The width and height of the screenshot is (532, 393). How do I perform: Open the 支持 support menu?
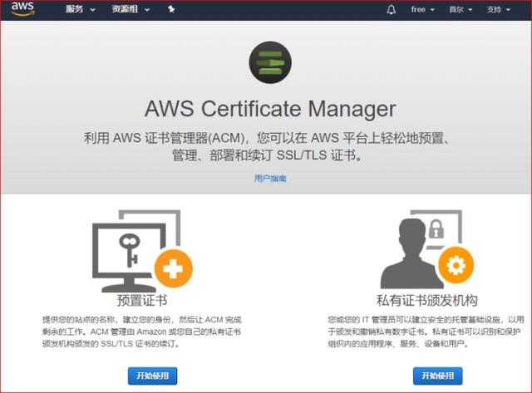[497, 10]
